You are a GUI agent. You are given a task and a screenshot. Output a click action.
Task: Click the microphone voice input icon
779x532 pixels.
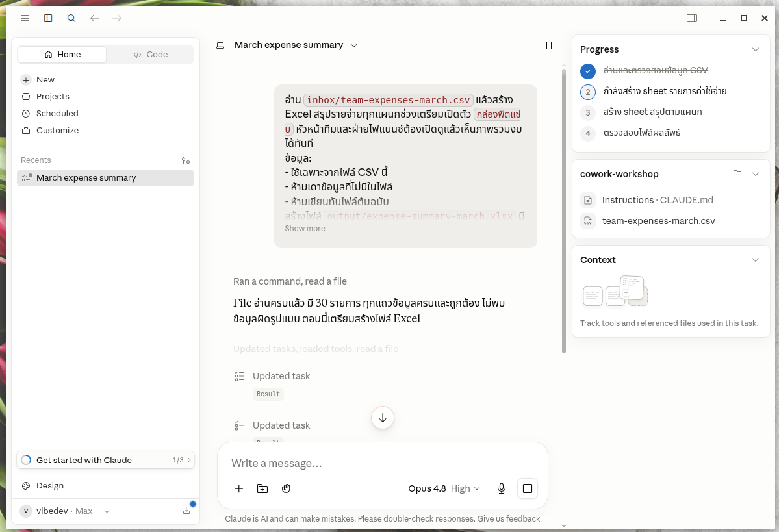(x=502, y=488)
